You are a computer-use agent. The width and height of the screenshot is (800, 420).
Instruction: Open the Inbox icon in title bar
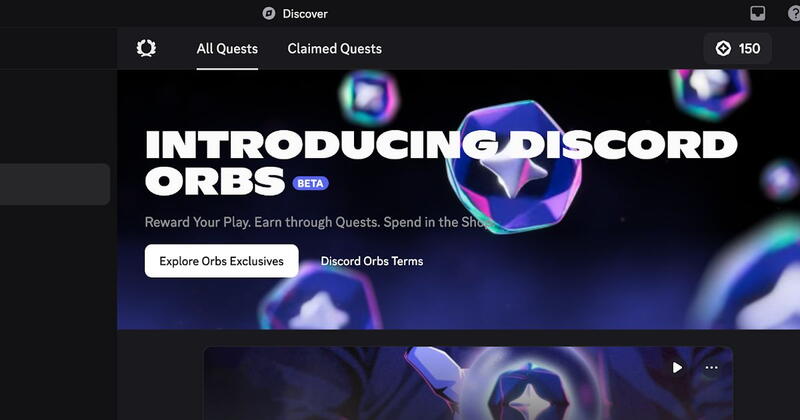click(758, 13)
